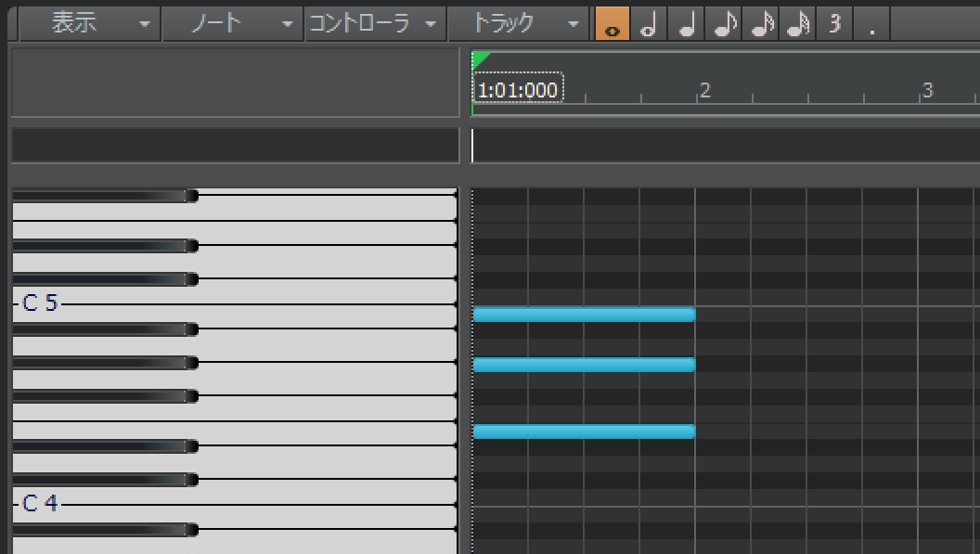Select the whole note input length
Screen dimensions: 980x554
coord(612,24)
